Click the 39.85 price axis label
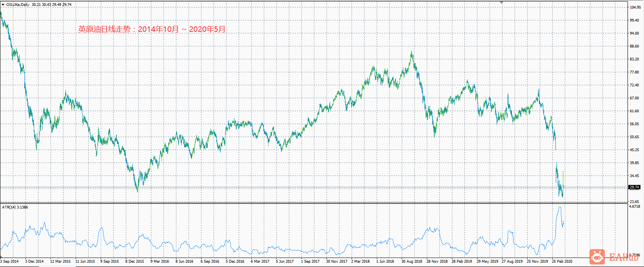Viewport: 644px width, 267px height. click(635, 163)
